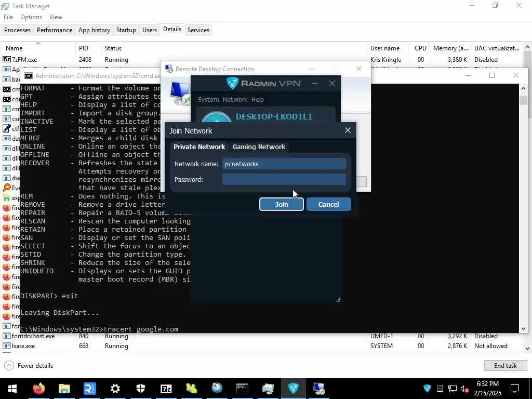Select the 7zFM.exe process row
This screenshot has height=399, width=532.
(262, 60)
